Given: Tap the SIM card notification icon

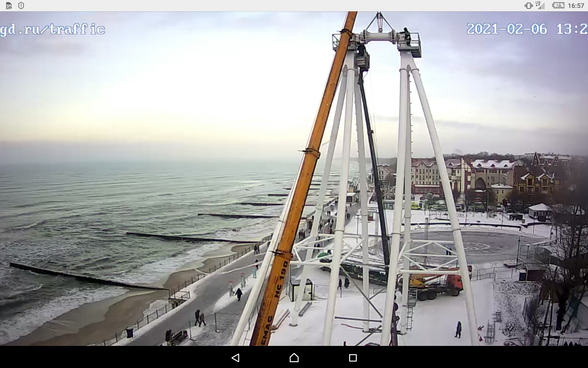Looking at the screenshot, I should coord(9,6).
